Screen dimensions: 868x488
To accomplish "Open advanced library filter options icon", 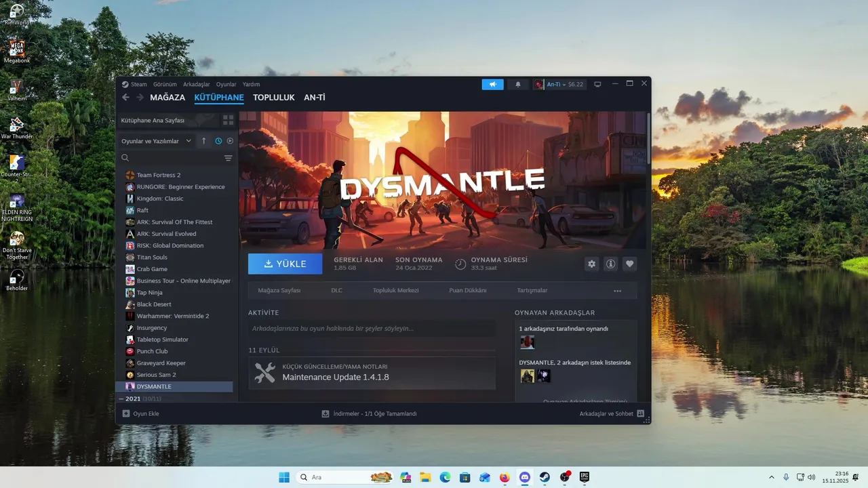I will (x=228, y=158).
